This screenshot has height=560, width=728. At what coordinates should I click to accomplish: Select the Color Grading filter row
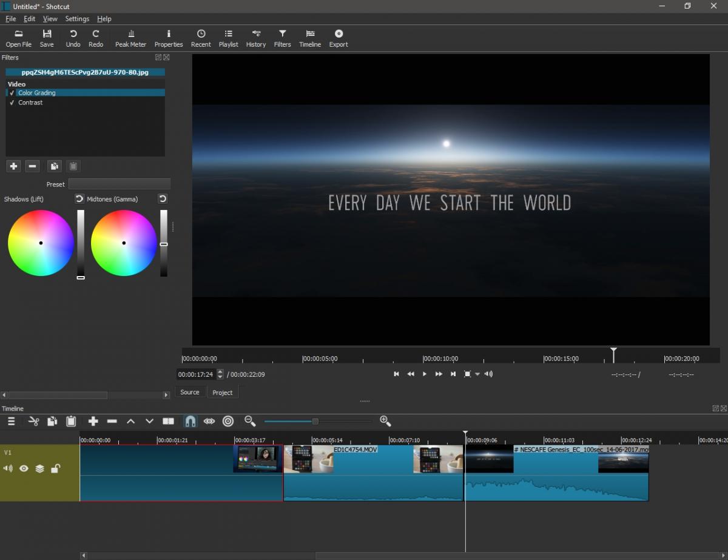86,93
